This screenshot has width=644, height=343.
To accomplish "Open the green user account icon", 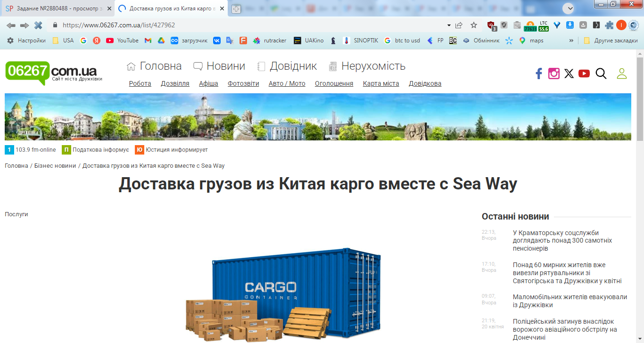I will [x=622, y=73].
